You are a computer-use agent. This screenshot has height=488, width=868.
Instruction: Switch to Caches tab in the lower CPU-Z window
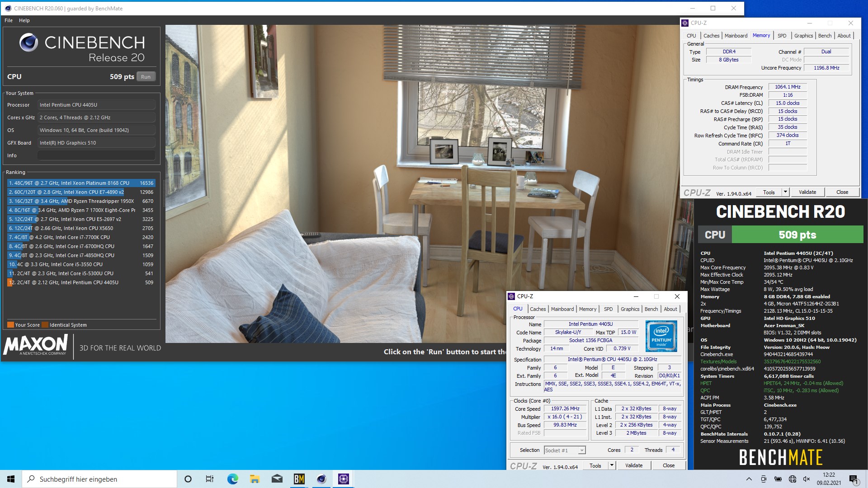(x=538, y=309)
